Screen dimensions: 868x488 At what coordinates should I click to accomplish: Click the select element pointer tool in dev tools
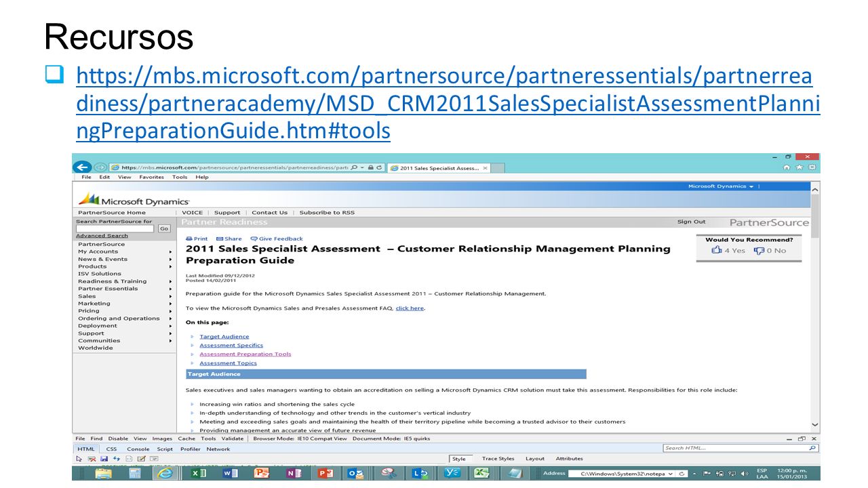79,459
